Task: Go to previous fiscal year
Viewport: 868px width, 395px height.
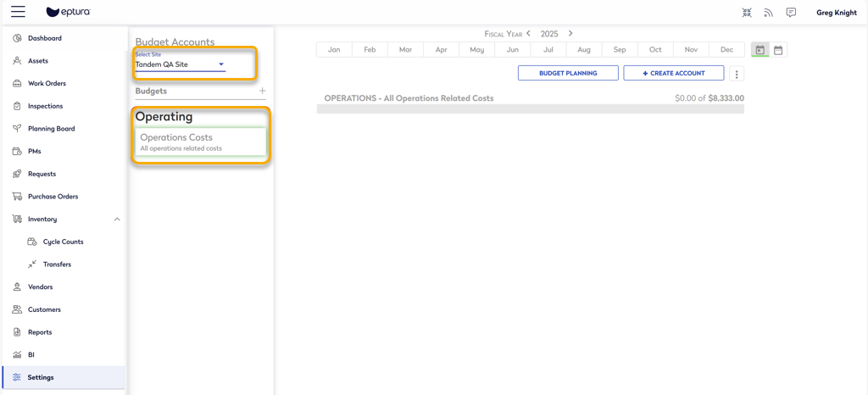Action: [529, 34]
